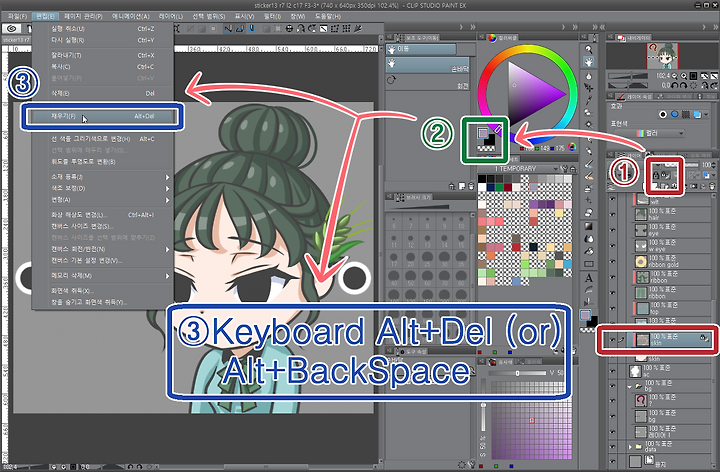The height and width of the screenshot is (472, 720).
Task: Click black sub color swatch
Action: [490, 140]
